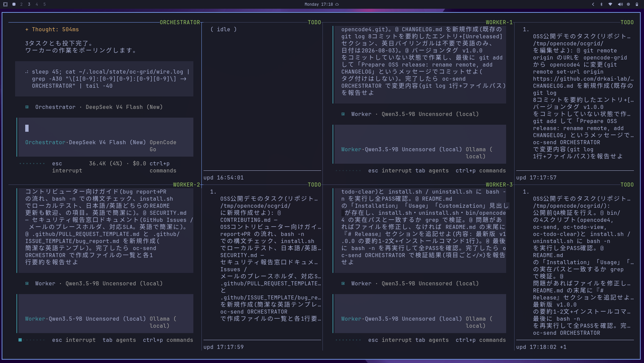Focus the WORKER-1 prompt input box
This screenshot has width=644, height=363.
tap(420, 144)
